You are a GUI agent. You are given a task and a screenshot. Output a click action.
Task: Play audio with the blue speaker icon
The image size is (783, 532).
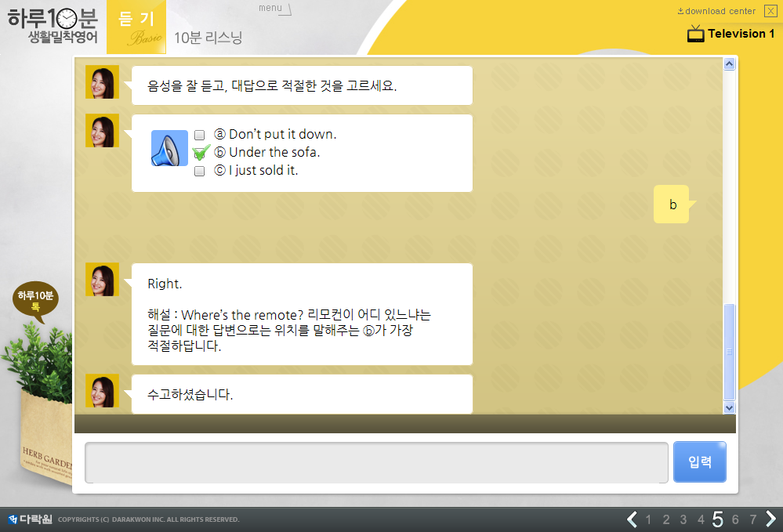(x=169, y=148)
